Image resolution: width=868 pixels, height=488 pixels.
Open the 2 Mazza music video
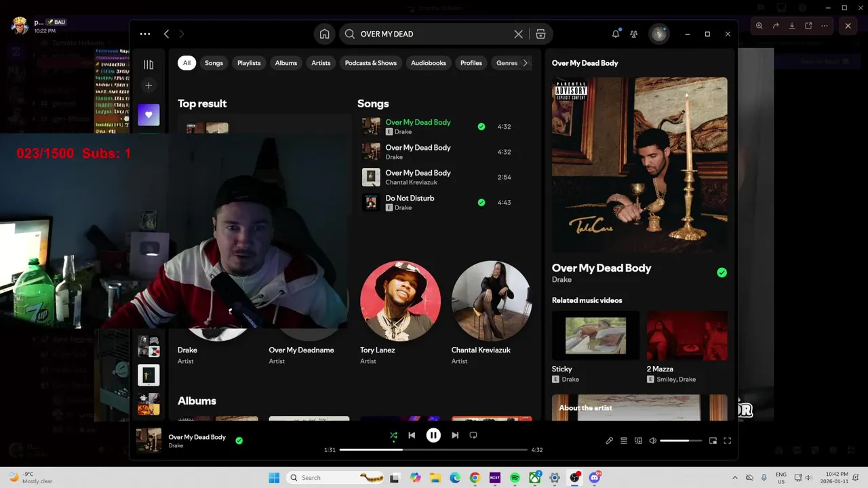coord(687,335)
